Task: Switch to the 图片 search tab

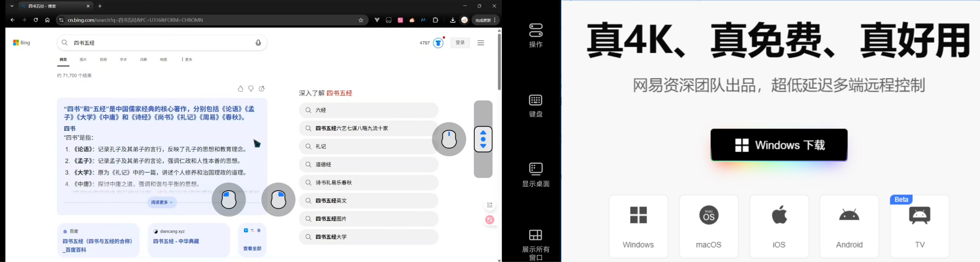Action: [83, 60]
